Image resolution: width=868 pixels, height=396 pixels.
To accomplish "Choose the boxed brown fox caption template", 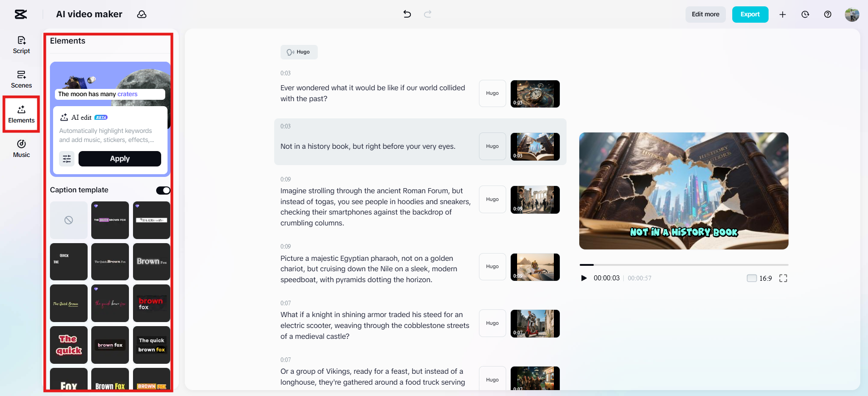I will 110,345.
